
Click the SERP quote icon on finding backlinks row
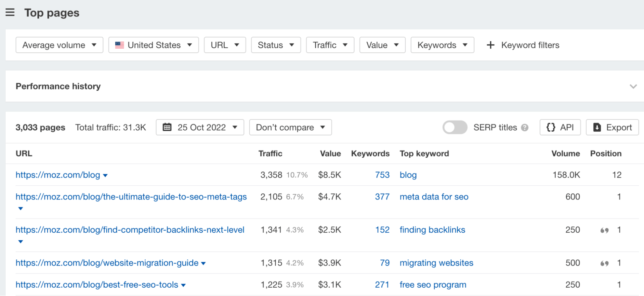point(605,230)
